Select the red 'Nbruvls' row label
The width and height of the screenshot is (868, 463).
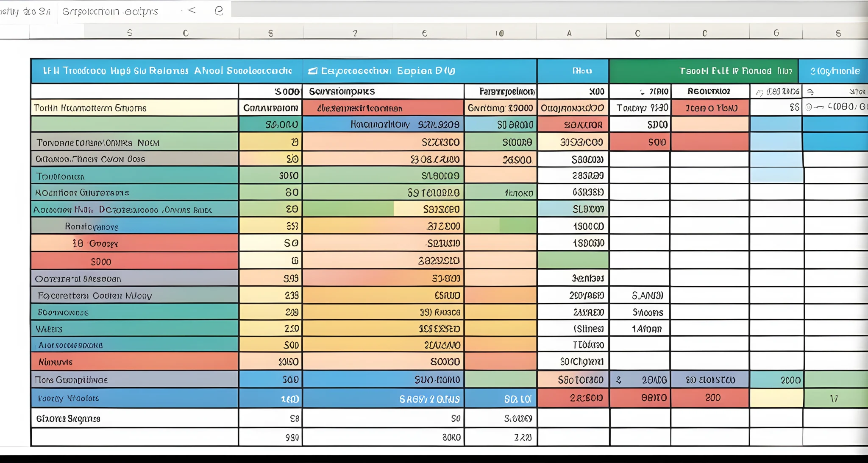click(x=134, y=362)
